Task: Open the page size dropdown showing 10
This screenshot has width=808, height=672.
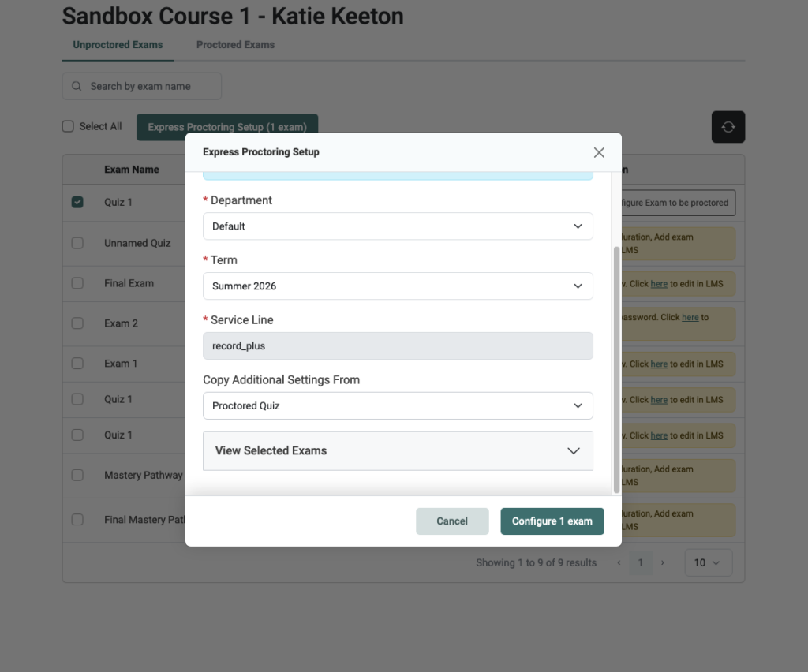Action: pos(708,562)
